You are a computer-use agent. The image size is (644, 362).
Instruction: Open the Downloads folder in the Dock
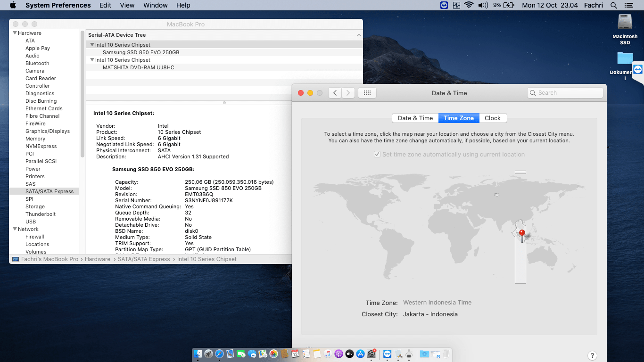coord(424,354)
